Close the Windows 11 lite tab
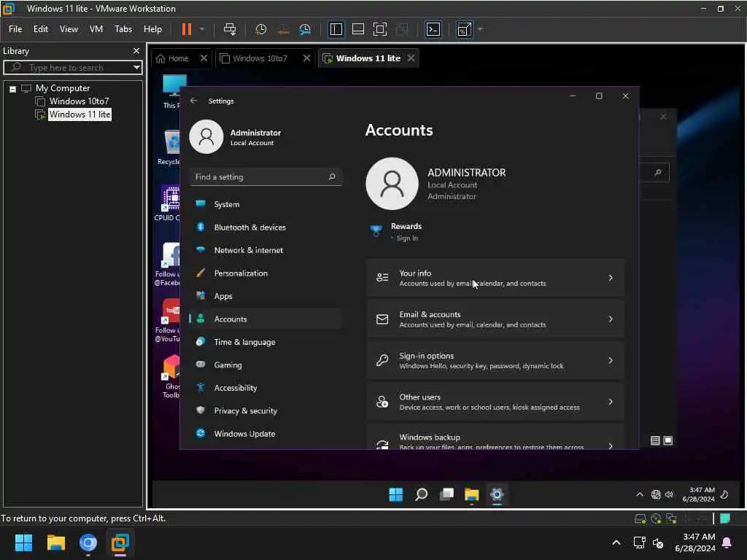This screenshot has height=560, width=747. pyautogui.click(x=411, y=58)
